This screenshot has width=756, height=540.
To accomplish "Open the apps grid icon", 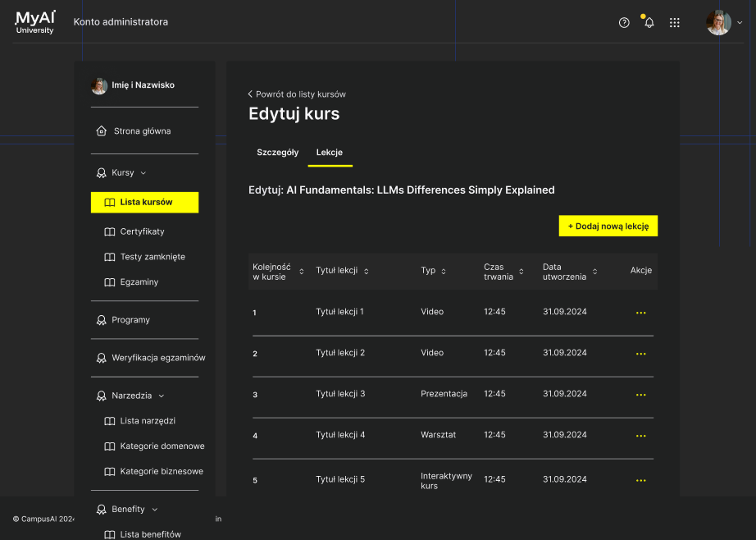I will 675,23.
